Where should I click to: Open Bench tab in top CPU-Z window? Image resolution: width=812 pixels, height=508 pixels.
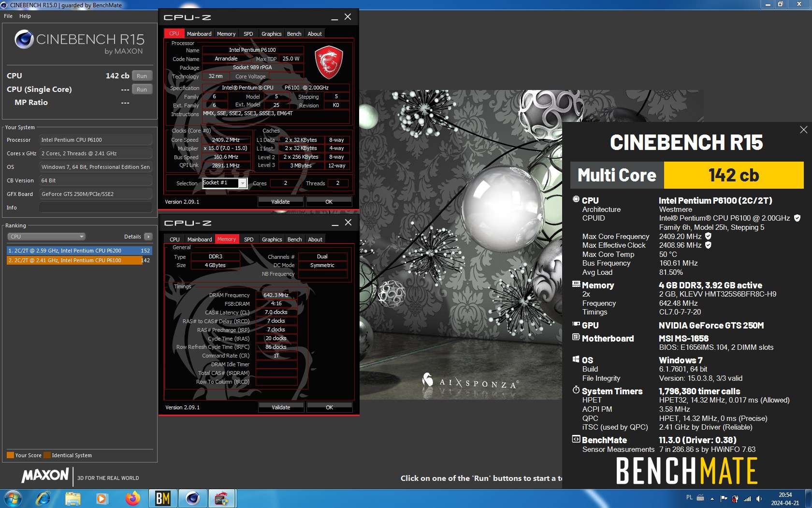point(294,34)
